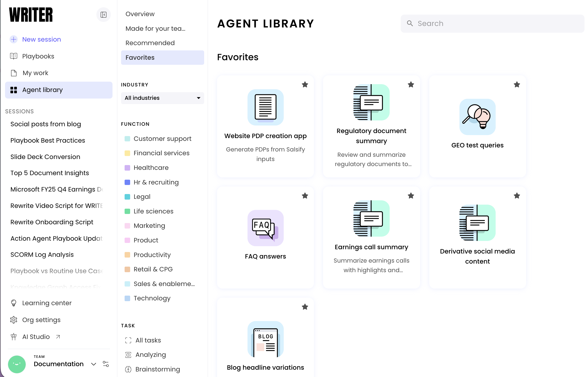Open team settings sliders icon
The height and width of the screenshot is (377, 588).
[x=106, y=364]
